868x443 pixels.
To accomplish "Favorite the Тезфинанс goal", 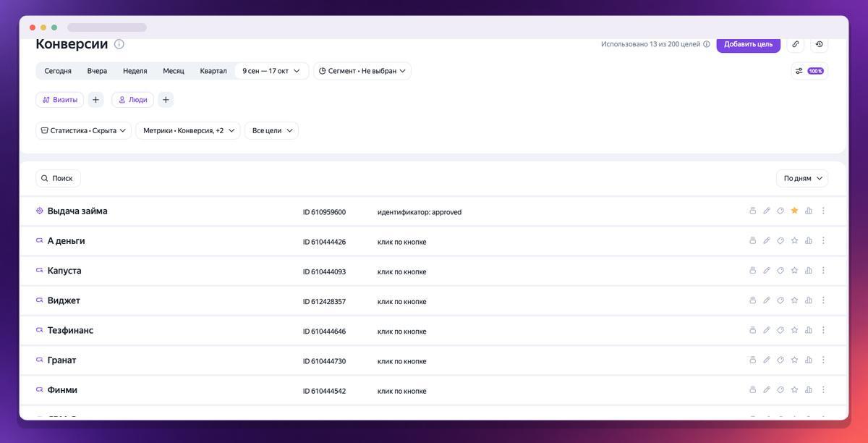I will point(794,330).
